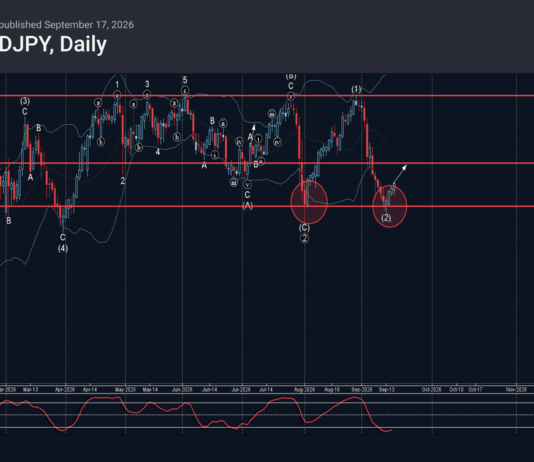Click the 'Mar-13' date axis label
Screen dimensions: 534x462
[30, 389]
